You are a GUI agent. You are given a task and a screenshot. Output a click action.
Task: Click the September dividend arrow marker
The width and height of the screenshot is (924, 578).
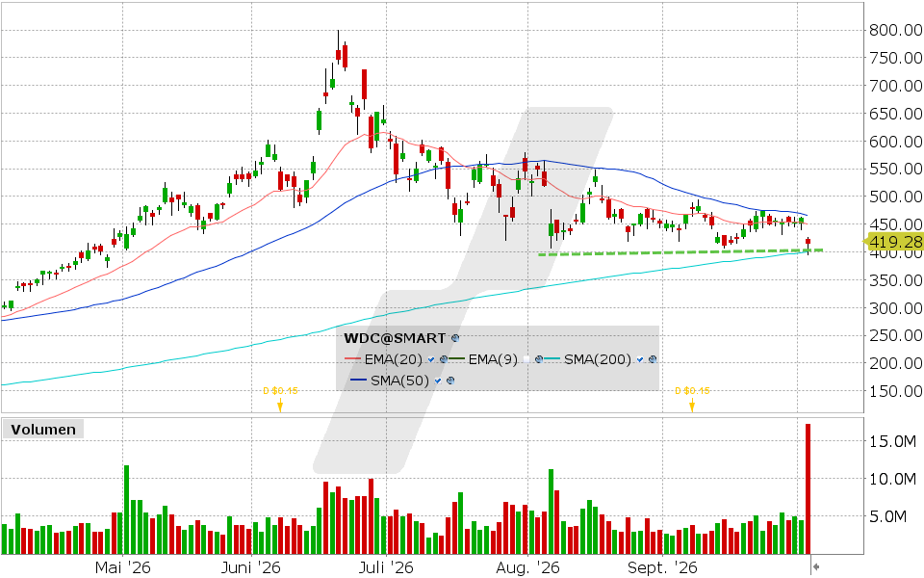[x=692, y=406]
